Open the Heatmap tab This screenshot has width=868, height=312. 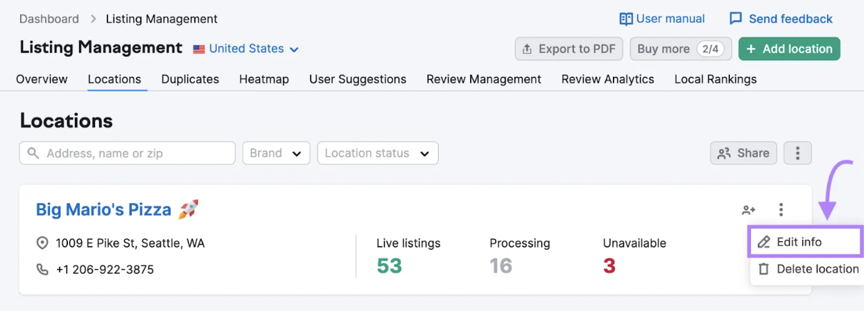[264, 79]
